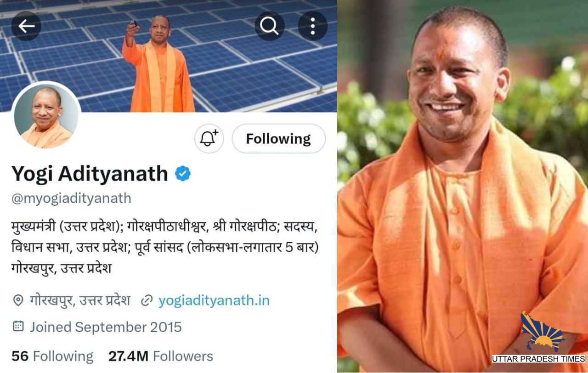Click the calendar joined icon

pyautogui.click(x=18, y=327)
